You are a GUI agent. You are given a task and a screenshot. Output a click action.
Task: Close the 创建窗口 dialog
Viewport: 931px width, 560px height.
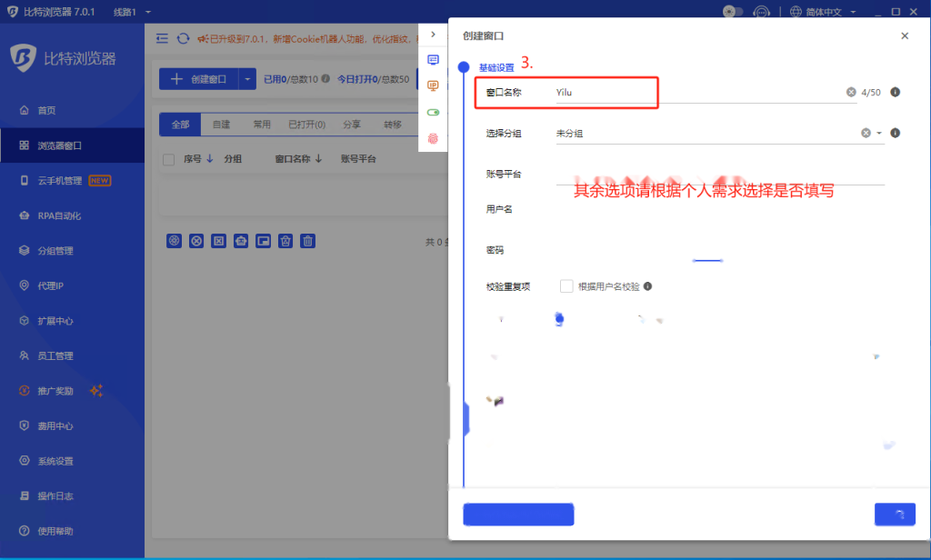(x=905, y=35)
